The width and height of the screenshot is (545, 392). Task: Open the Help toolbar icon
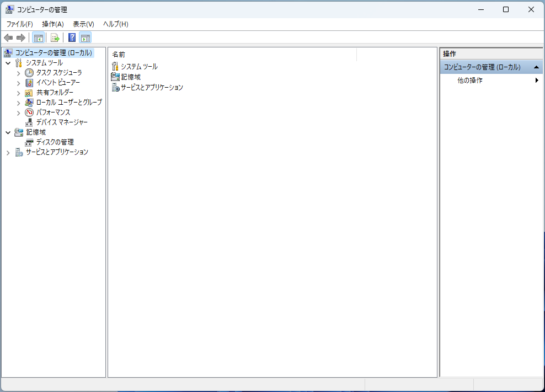pyautogui.click(x=72, y=37)
